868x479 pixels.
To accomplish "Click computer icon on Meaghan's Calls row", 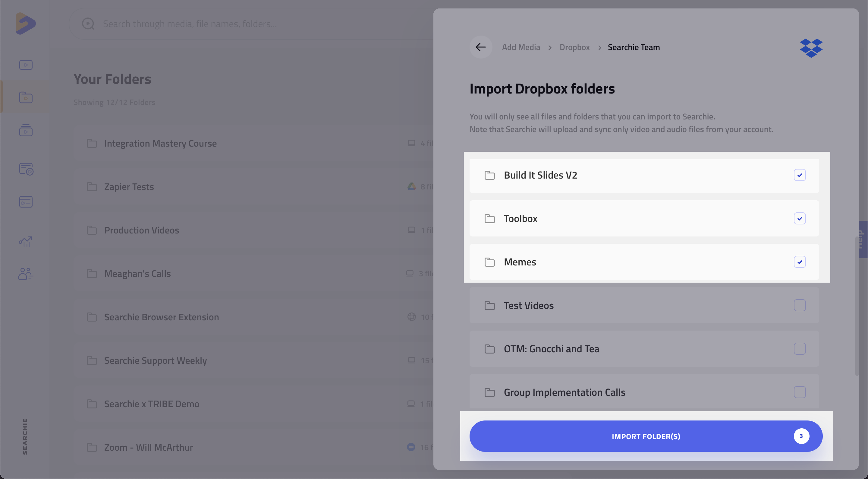I will pos(410,273).
